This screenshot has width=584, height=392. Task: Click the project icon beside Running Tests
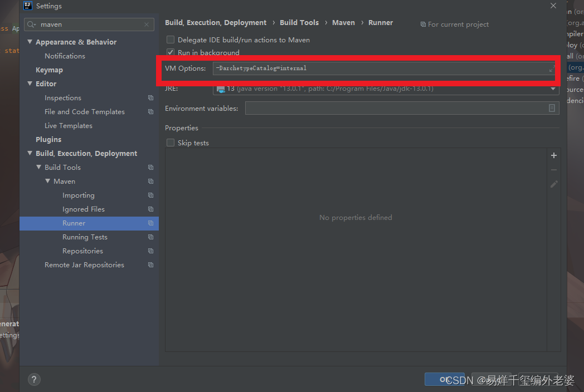pos(151,237)
